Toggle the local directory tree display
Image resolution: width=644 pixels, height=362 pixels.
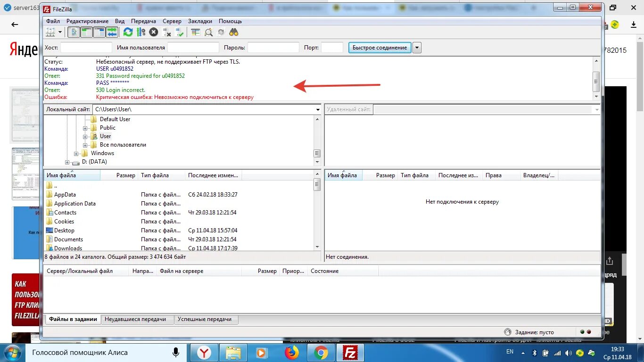[86, 32]
